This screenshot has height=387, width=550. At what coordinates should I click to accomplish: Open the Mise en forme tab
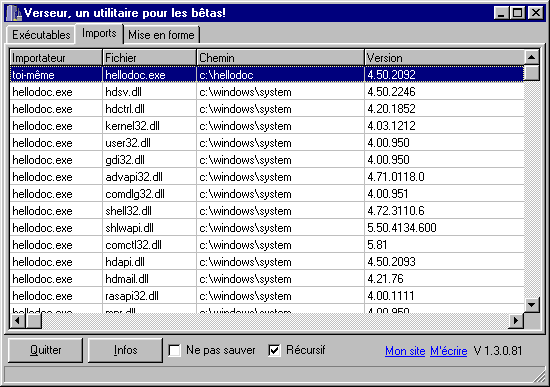tap(161, 35)
